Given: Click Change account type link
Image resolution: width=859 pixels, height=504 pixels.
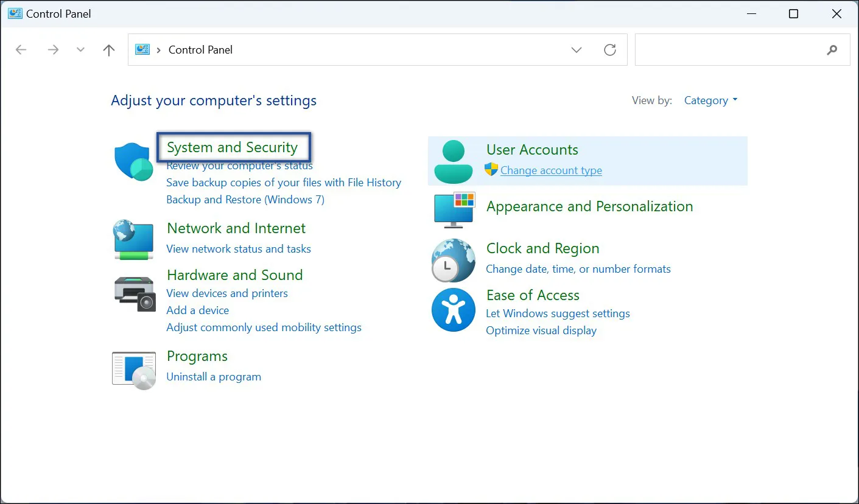Looking at the screenshot, I should tap(551, 170).
